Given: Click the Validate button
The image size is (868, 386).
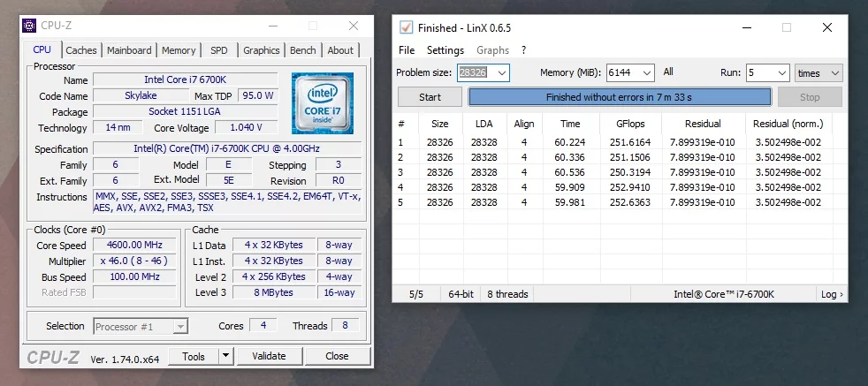Looking at the screenshot, I should click(269, 356).
